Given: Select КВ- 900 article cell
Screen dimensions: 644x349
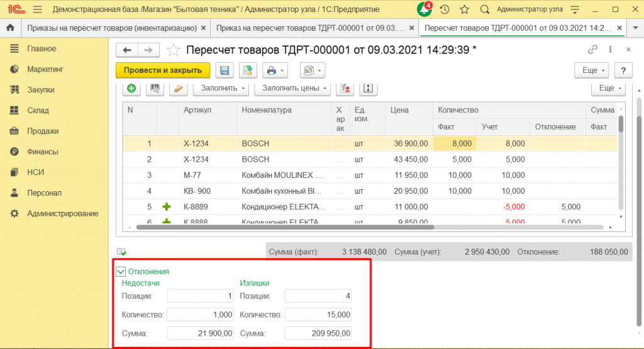Looking at the screenshot, I should coord(208,191).
